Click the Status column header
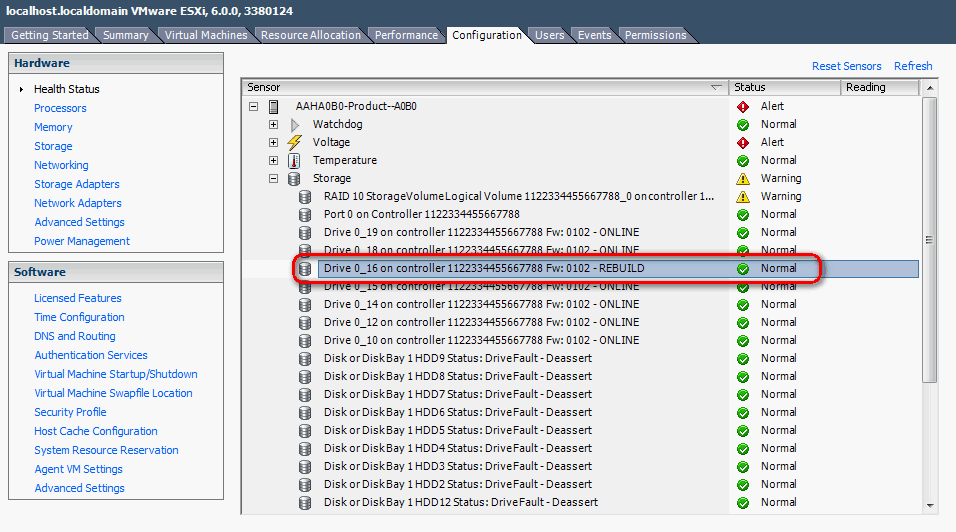 coord(784,87)
